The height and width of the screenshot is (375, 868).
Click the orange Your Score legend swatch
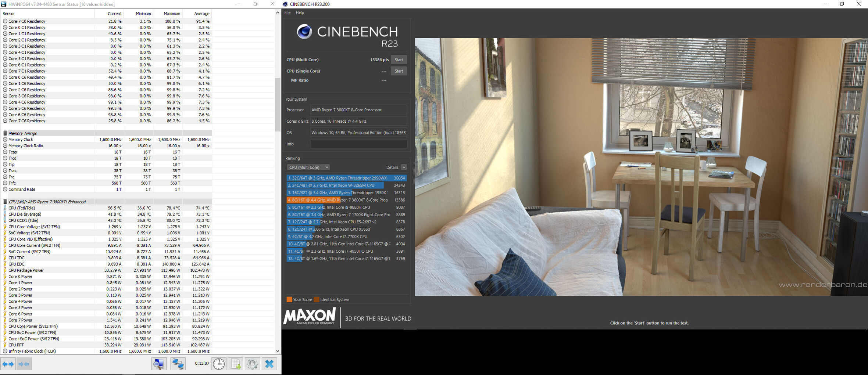289,299
